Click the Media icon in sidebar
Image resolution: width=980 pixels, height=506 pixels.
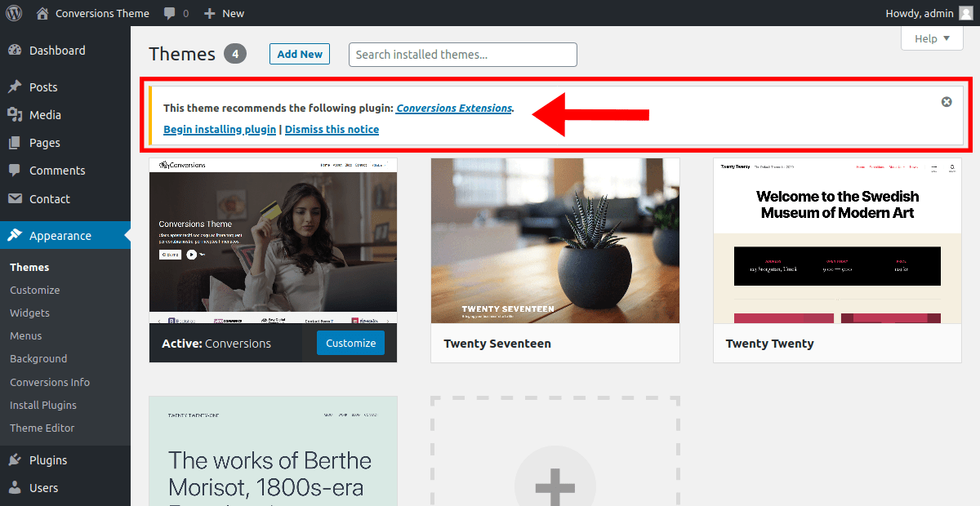click(15, 115)
